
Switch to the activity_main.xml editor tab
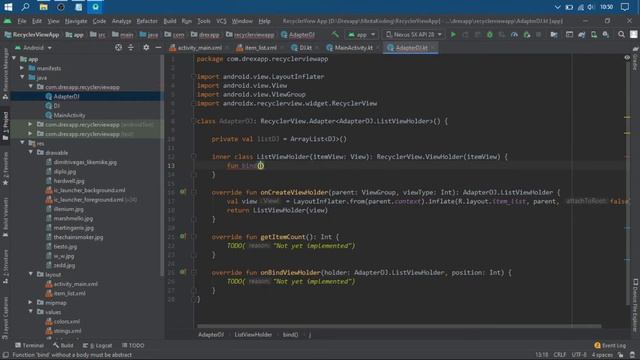point(199,48)
